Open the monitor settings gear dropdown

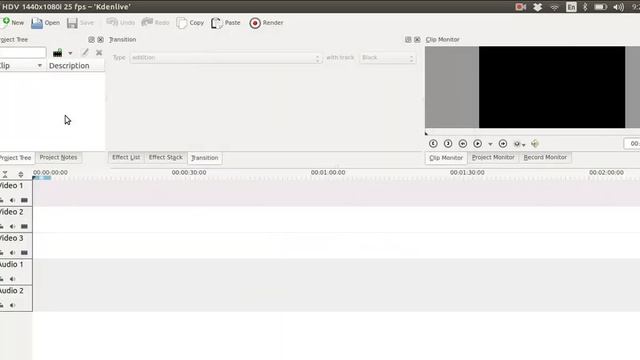(x=519, y=144)
